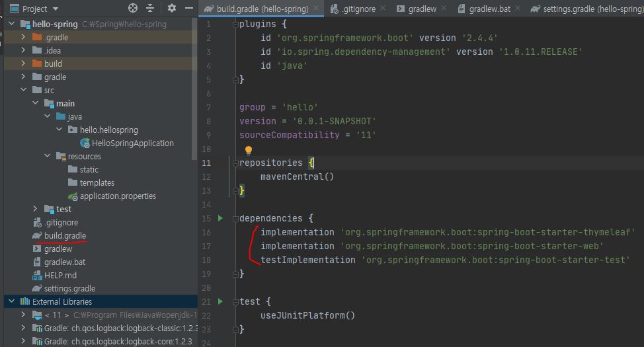The height and width of the screenshot is (347, 644).
Task: Select the templates folder
Action: point(97,182)
